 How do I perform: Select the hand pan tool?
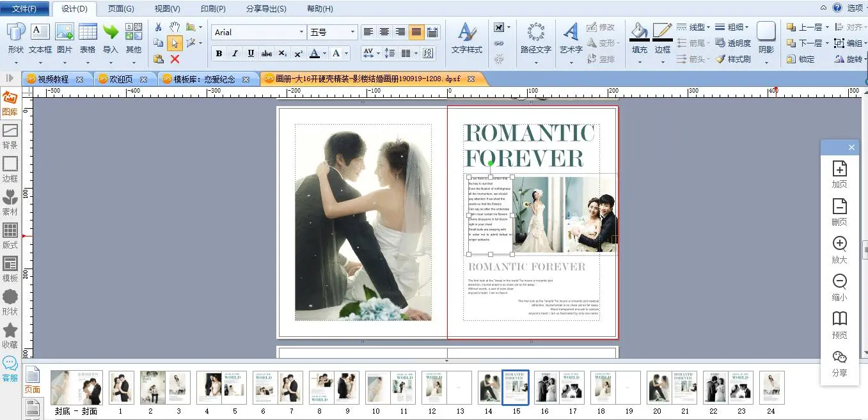(x=175, y=27)
